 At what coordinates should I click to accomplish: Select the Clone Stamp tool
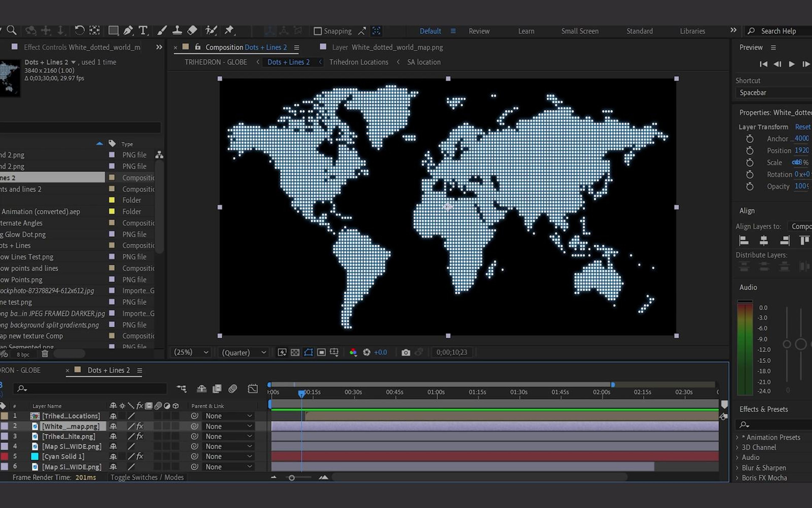(177, 30)
